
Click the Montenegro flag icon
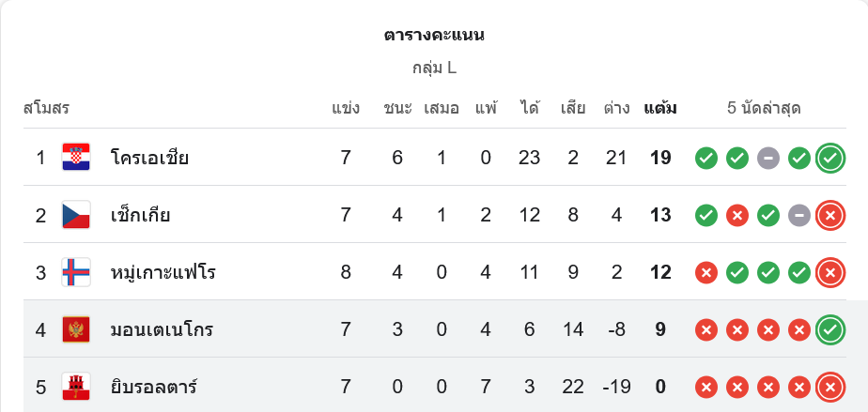76,330
